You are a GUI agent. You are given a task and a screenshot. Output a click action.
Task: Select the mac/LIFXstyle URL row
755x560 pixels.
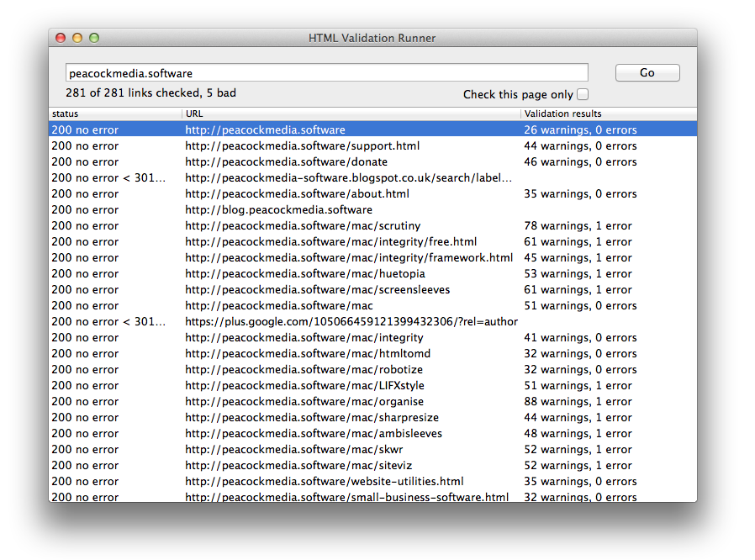click(x=305, y=385)
